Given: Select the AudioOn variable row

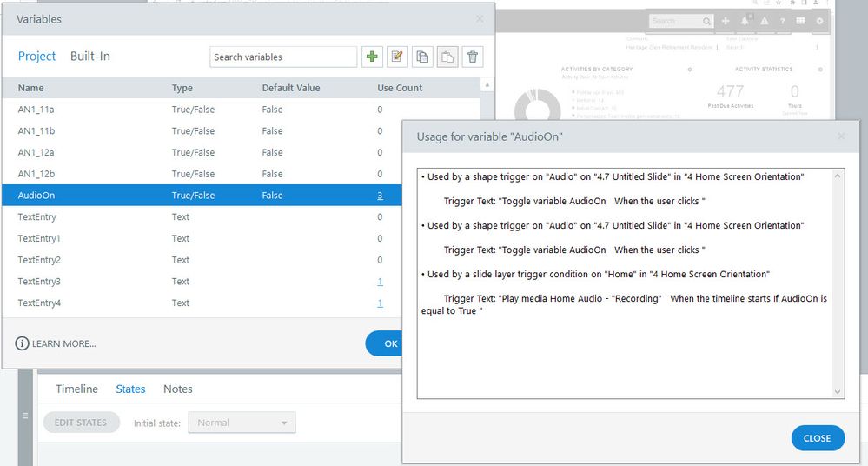Looking at the screenshot, I should pos(202,195).
